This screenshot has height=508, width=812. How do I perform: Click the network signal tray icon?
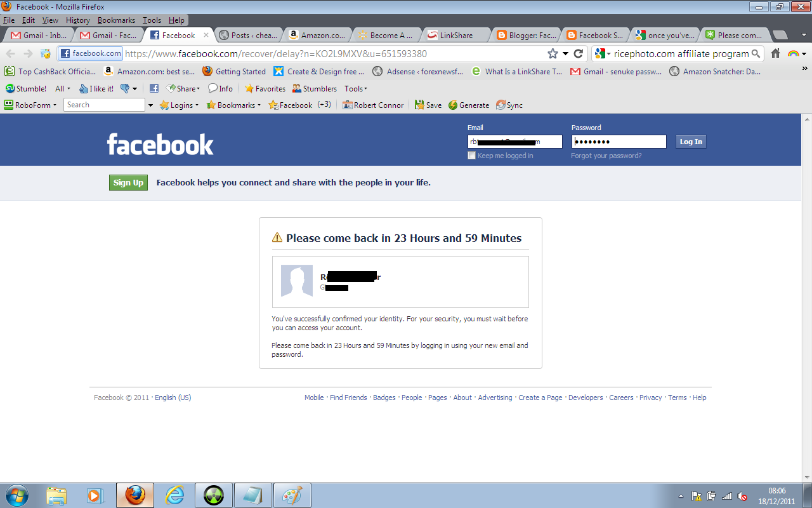[x=727, y=496]
